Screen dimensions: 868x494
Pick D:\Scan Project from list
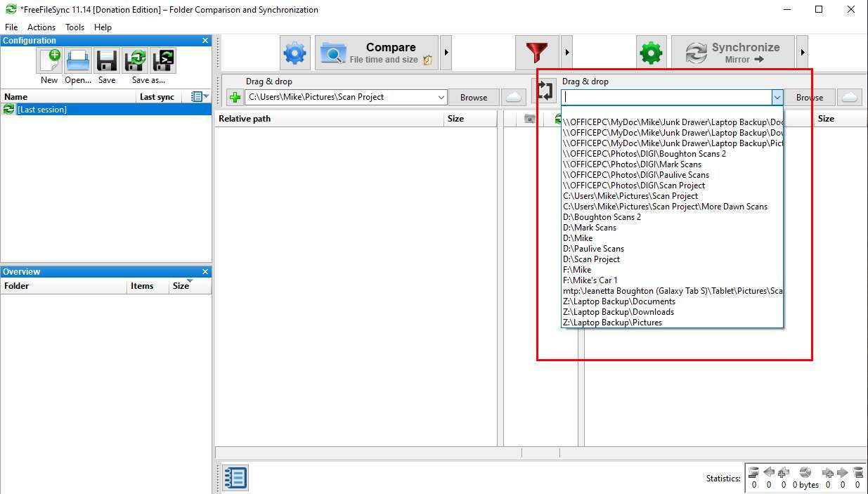(x=672, y=259)
